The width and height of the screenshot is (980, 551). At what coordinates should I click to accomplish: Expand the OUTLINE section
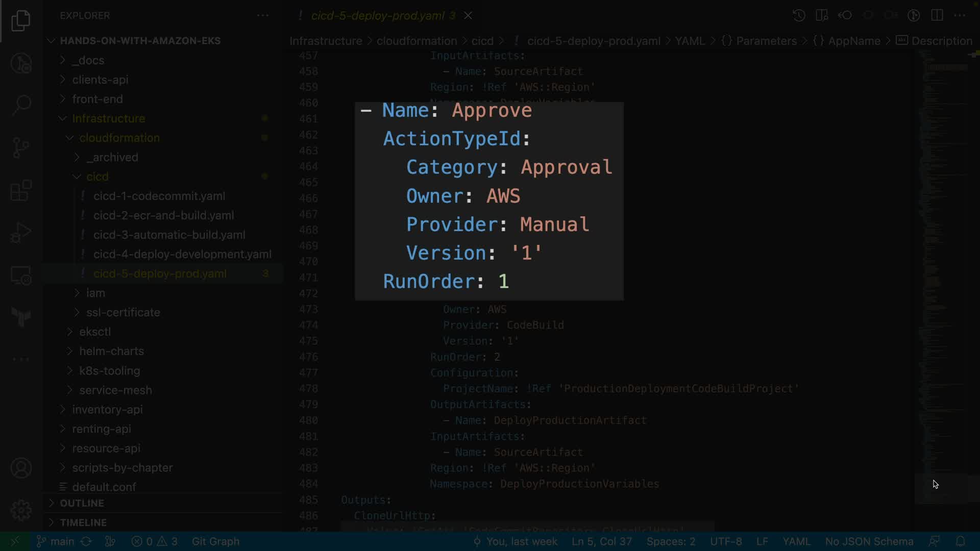point(82,503)
